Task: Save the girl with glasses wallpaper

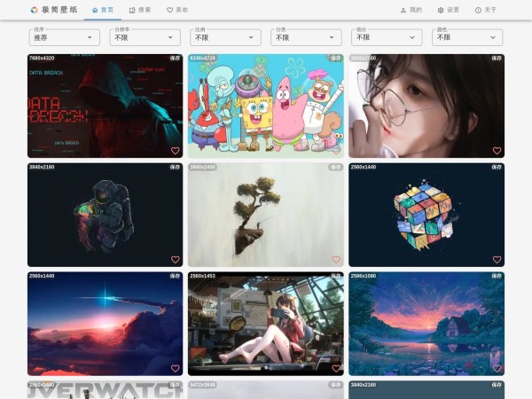Action: click(x=497, y=58)
